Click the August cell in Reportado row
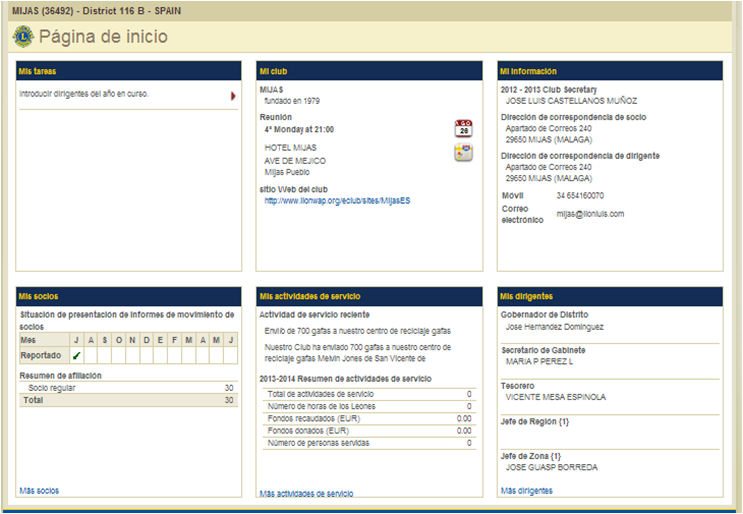743x514 pixels. [91, 355]
